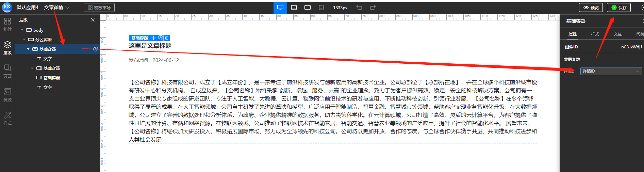Switch to the 代码 code tab

[640, 34]
